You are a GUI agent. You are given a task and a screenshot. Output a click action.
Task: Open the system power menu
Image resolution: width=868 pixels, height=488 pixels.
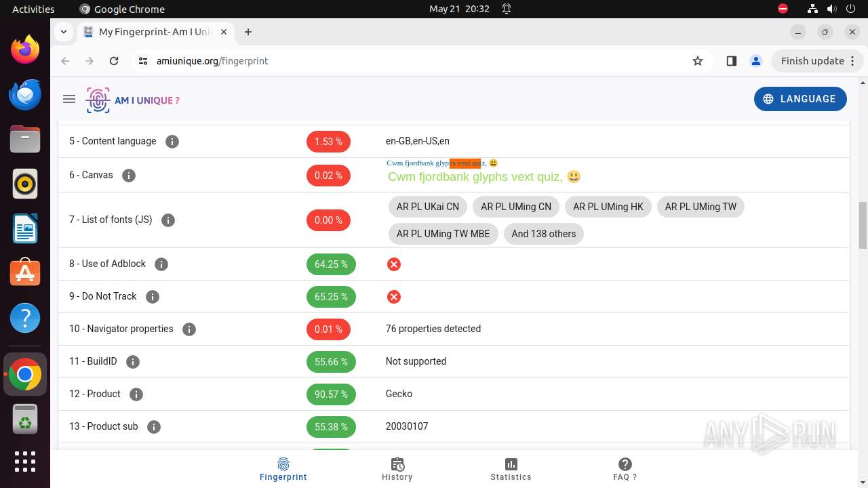pos(850,9)
